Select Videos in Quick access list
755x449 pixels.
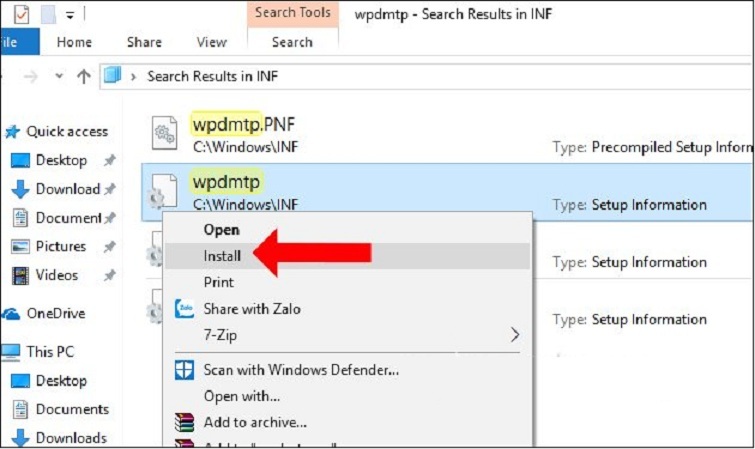pyautogui.click(x=56, y=275)
